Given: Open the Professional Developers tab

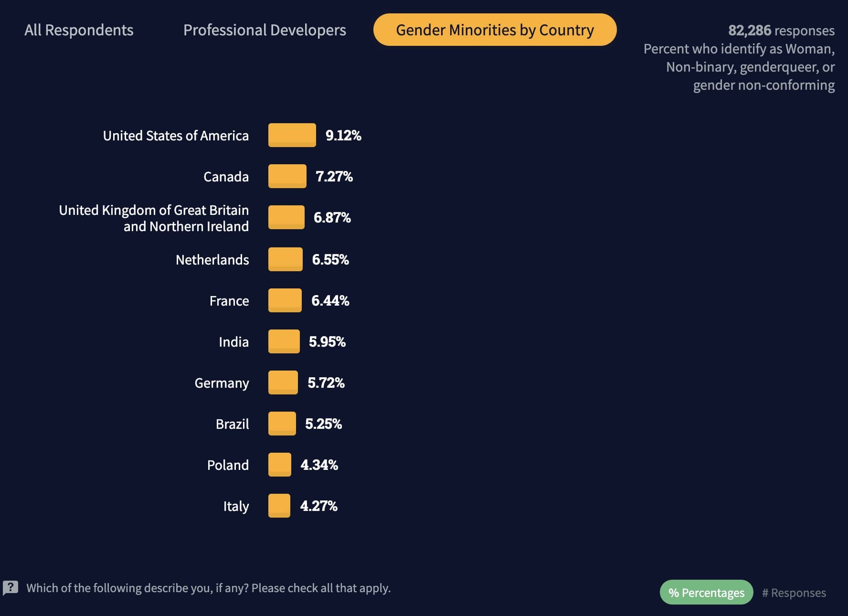Looking at the screenshot, I should (265, 30).
